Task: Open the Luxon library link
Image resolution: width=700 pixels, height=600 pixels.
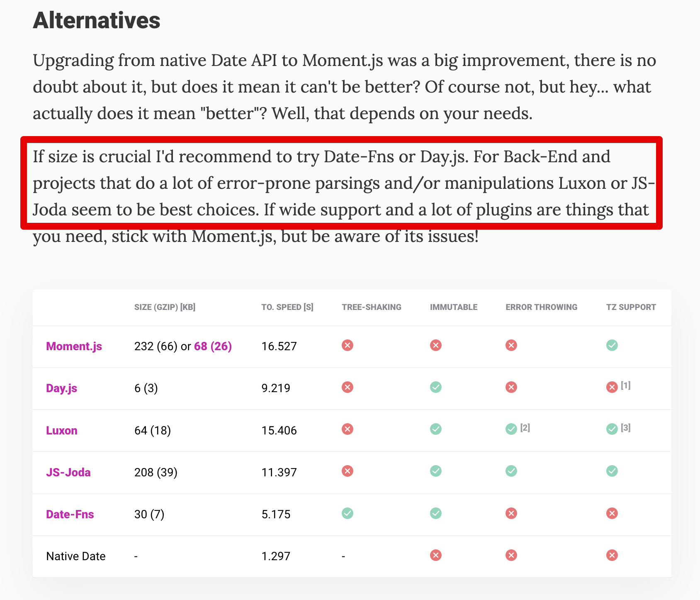Action: pyautogui.click(x=62, y=430)
